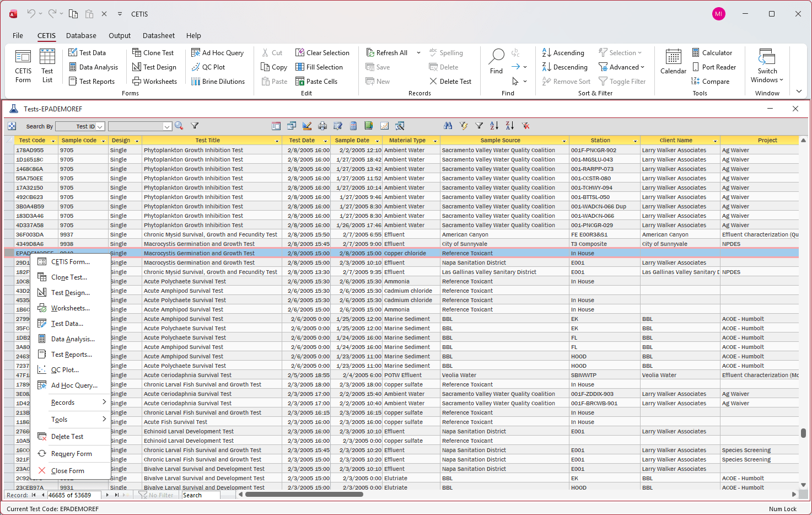This screenshot has height=515, width=812.
Task: Click the form's clear filter icon
Action: point(525,126)
